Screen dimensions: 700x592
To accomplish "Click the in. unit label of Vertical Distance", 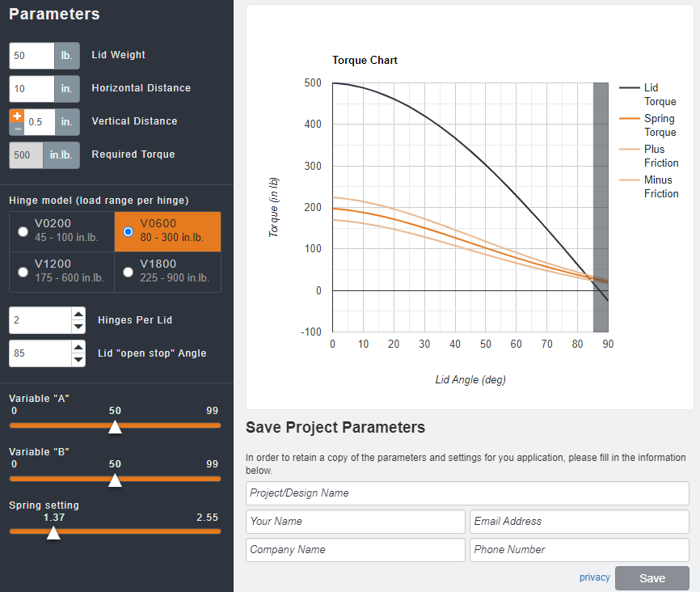I will pyautogui.click(x=67, y=122).
